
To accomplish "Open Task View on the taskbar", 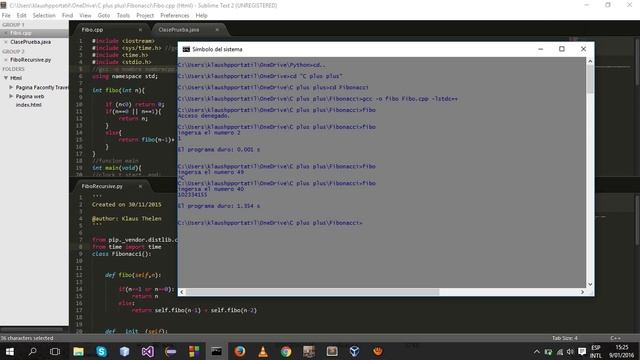I will (55, 351).
